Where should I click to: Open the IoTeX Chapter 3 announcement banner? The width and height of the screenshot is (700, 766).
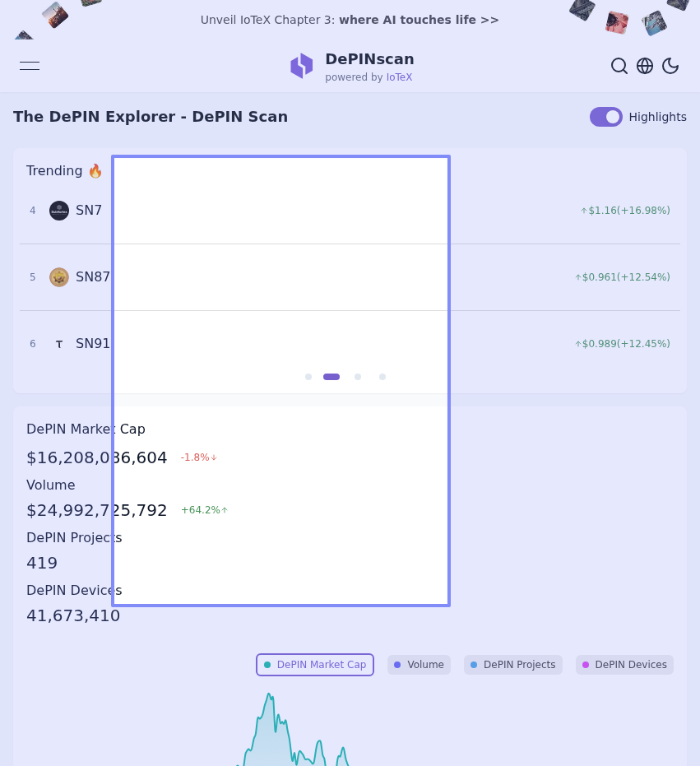point(350,20)
